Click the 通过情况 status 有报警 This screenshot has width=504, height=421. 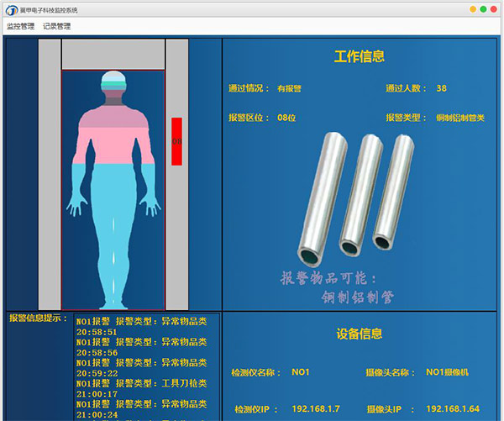tap(289, 88)
